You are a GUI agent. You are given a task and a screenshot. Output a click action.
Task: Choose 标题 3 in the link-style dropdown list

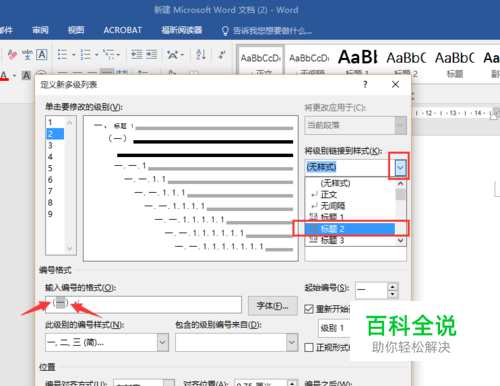click(x=350, y=240)
